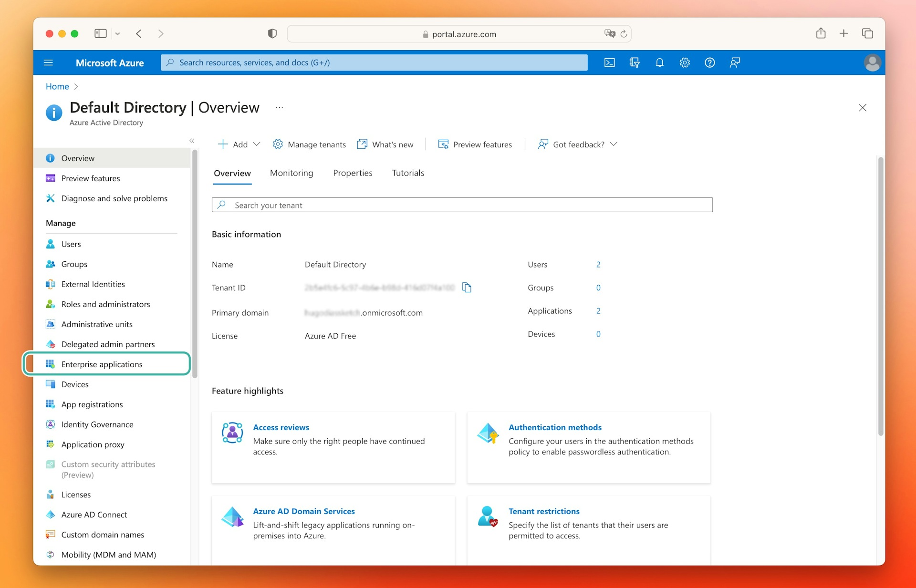Open the more options ellipsis beside title

280,108
